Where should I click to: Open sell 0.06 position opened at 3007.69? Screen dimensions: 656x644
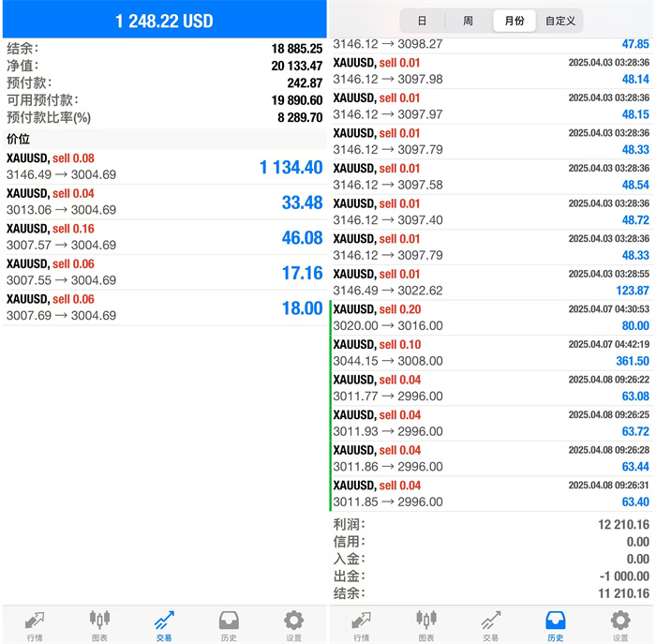[x=164, y=307]
